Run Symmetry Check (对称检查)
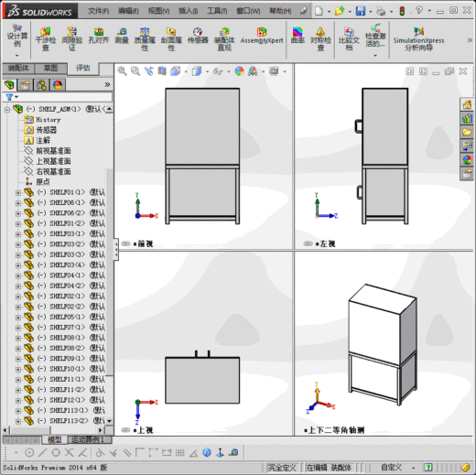This screenshot has height=475, width=476. (x=320, y=39)
